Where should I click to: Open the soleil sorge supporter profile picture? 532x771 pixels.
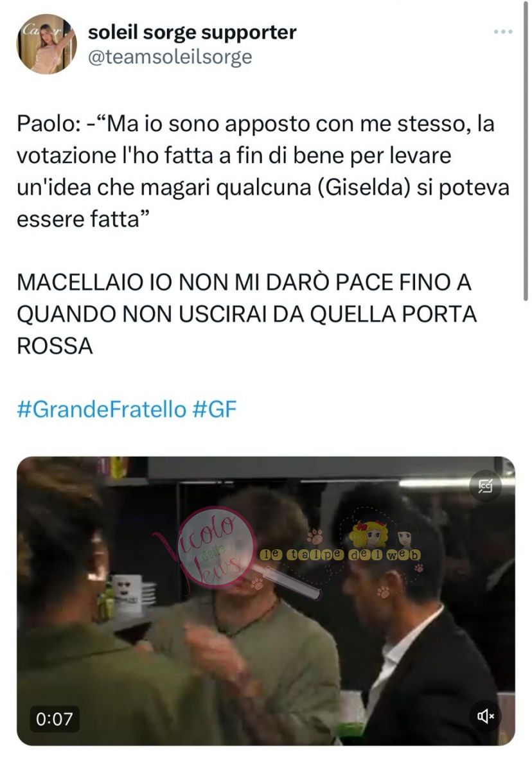[46, 44]
